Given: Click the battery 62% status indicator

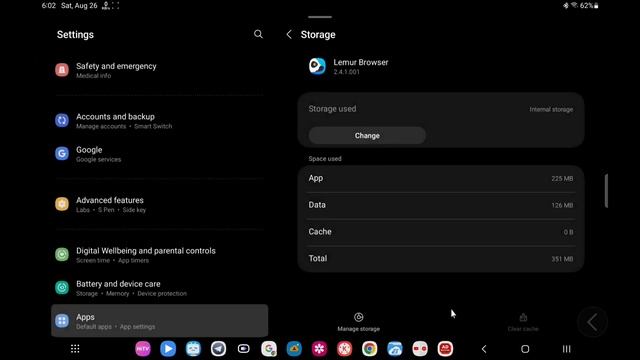Looking at the screenshot, I should click(589, 6).
